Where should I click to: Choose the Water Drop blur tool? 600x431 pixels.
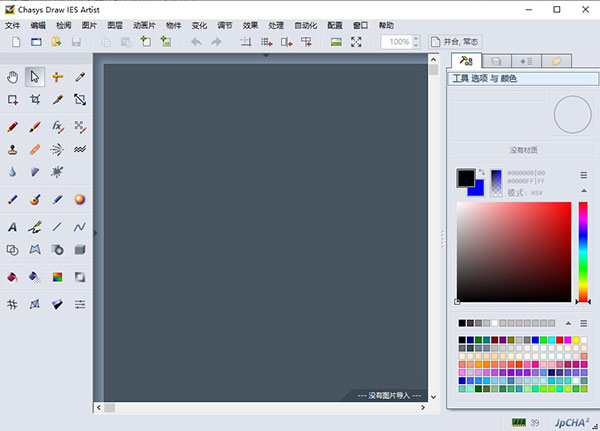(x=13, y=172)
